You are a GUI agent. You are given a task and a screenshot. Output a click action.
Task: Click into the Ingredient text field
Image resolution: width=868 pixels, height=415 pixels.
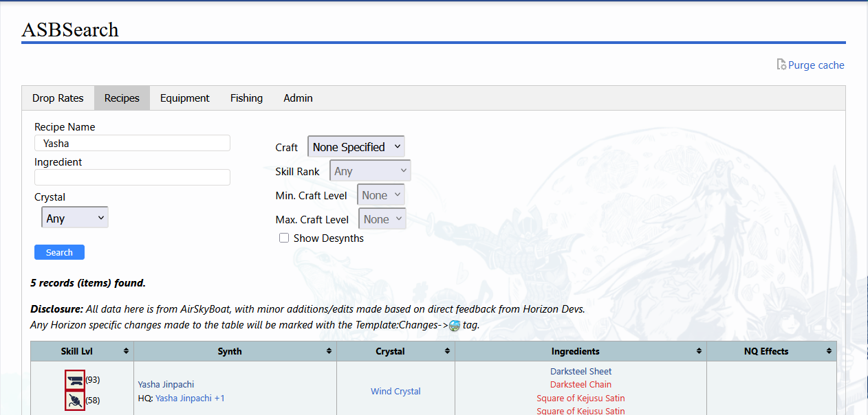tap(132, 177)
